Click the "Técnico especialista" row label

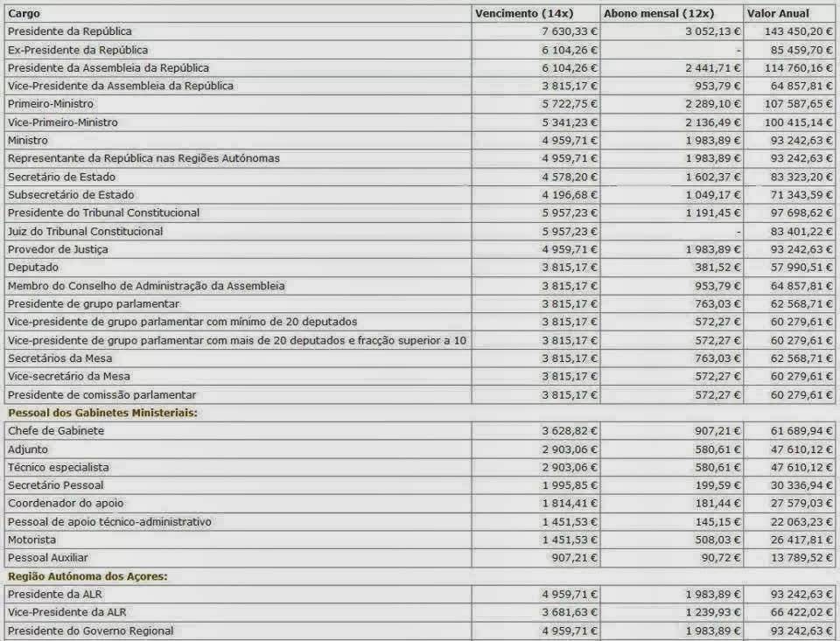pos(59,468)
